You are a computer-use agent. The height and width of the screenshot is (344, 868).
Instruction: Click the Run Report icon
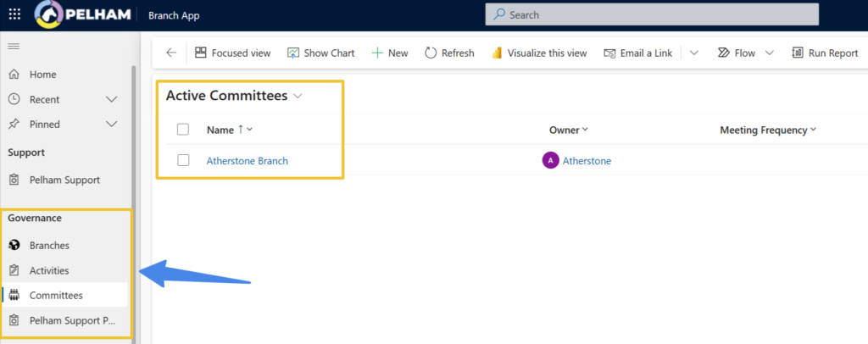[x=797, y=53]
